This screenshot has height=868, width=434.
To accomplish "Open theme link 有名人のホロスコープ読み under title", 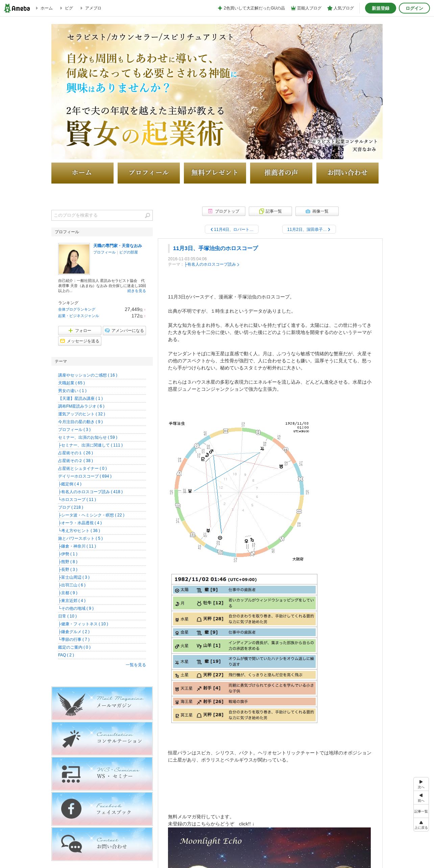I will [212, 264].
